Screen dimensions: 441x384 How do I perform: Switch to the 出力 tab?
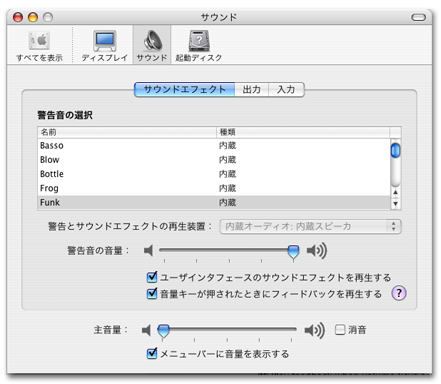click(x=252, y=89)
